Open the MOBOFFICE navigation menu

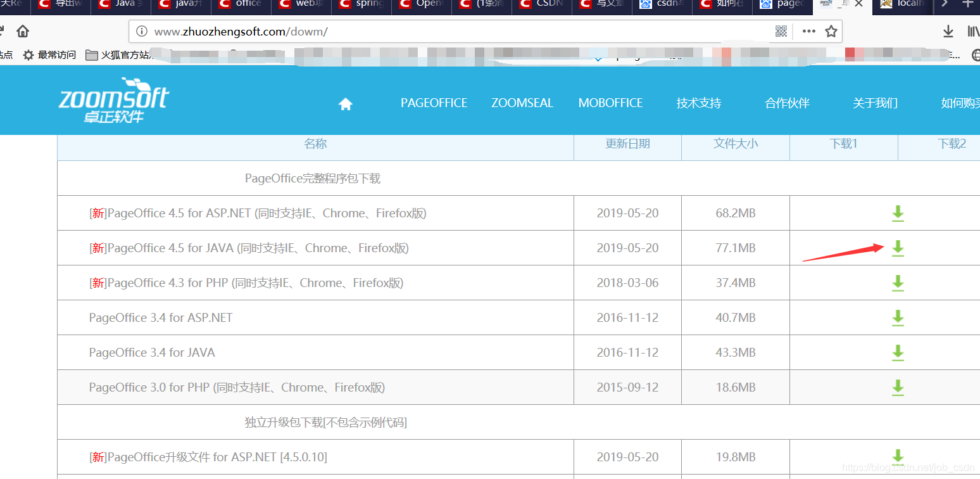click(610, 103)
